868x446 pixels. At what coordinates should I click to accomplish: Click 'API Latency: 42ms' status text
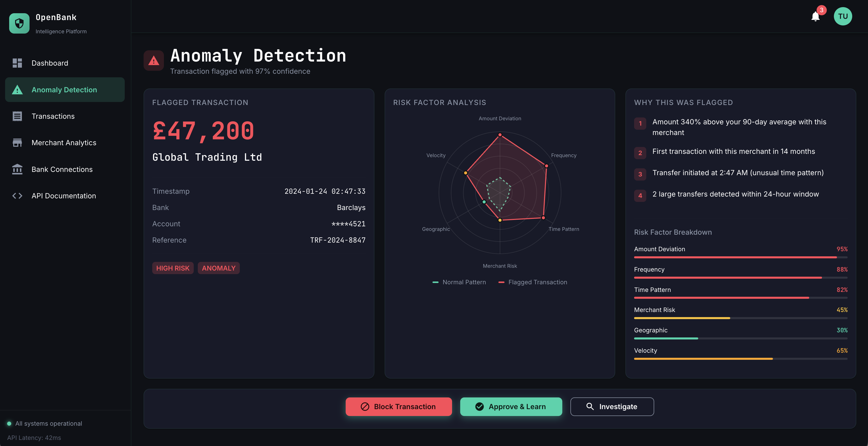[x=34, y=438]
